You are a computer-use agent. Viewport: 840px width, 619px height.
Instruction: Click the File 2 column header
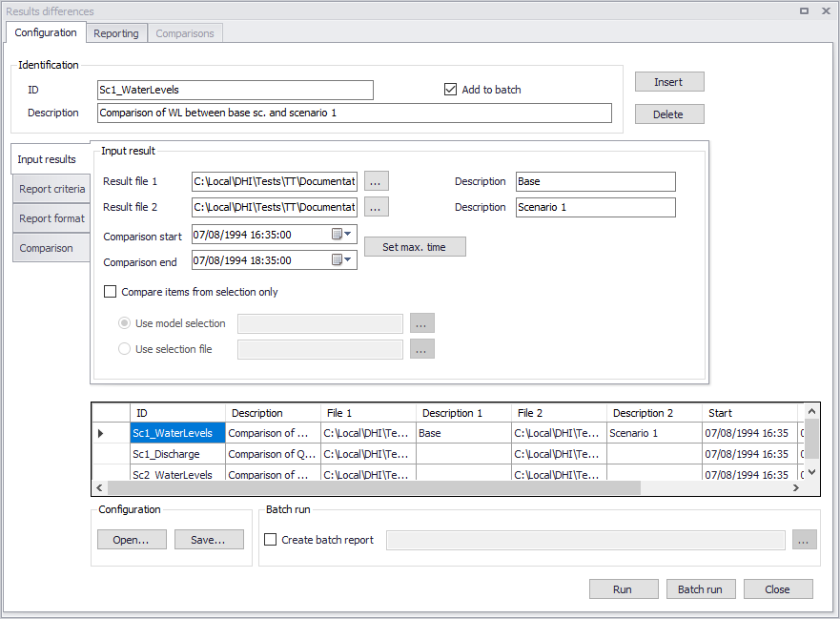(559, 413)
